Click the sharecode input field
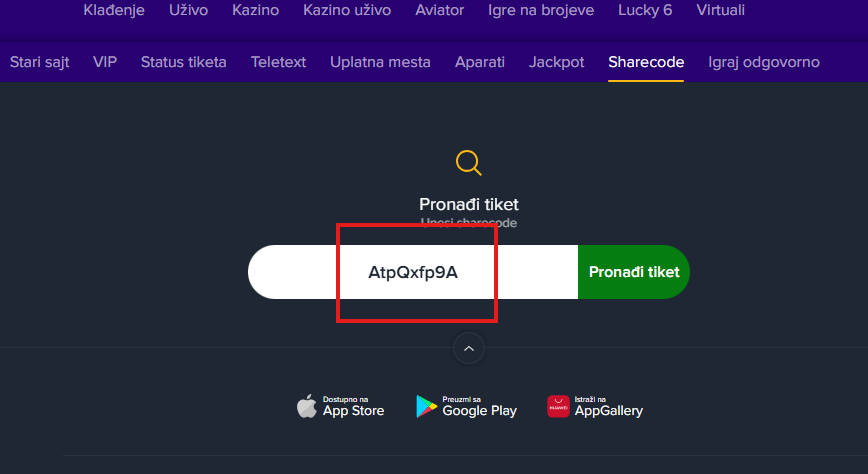This screenshot has width=868, height=474. point(413,272)
